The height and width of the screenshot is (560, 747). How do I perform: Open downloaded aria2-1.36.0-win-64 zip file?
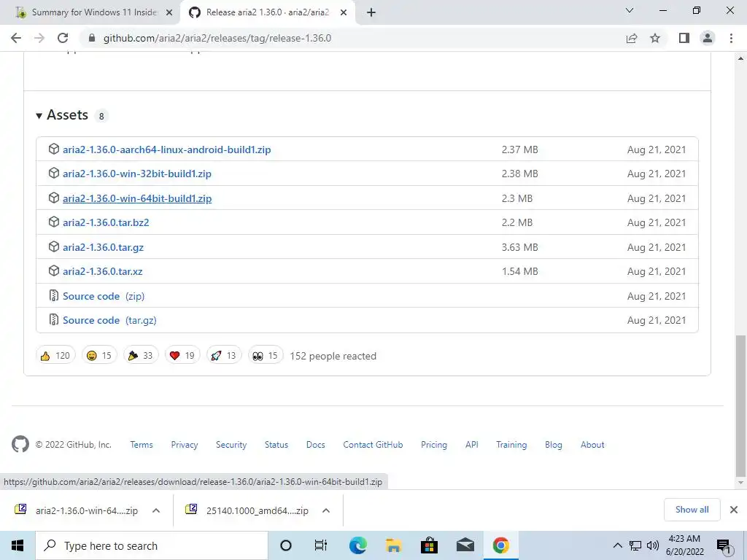pyautogui.click(x=76, y=510)
